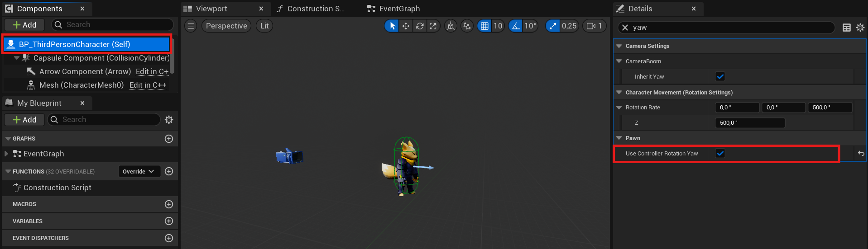Toggle the world/local coordinate system icon
The width and height of the screenshot is (868, 249).
point(451,26)
